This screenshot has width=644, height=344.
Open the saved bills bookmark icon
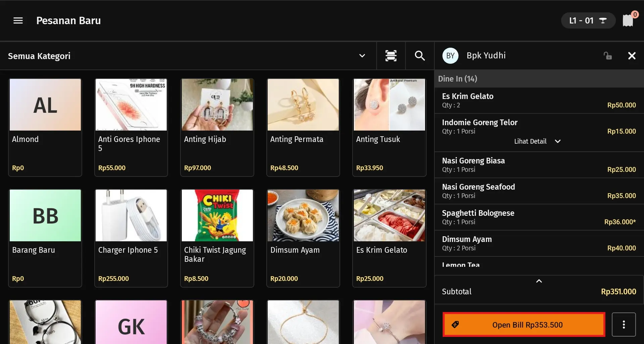tap(628, 21)
